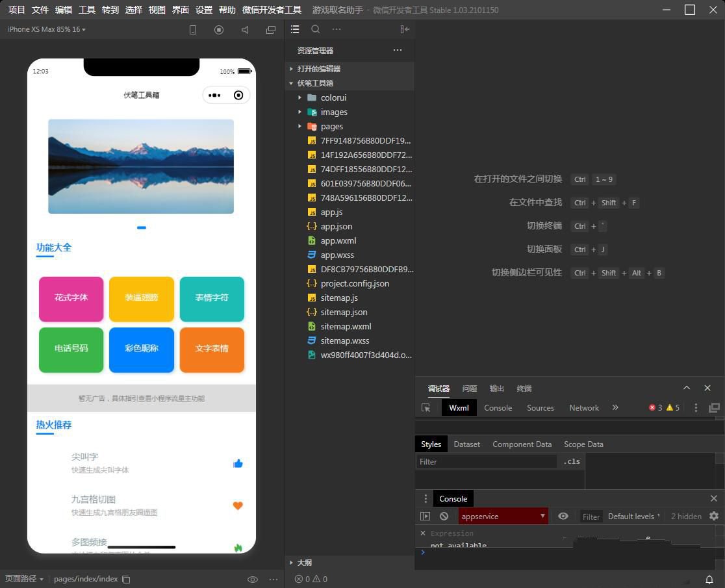Click the record circle icon in simulator toolbar
The height and width of the screenshot is (588, 725).
coord(219,30)
